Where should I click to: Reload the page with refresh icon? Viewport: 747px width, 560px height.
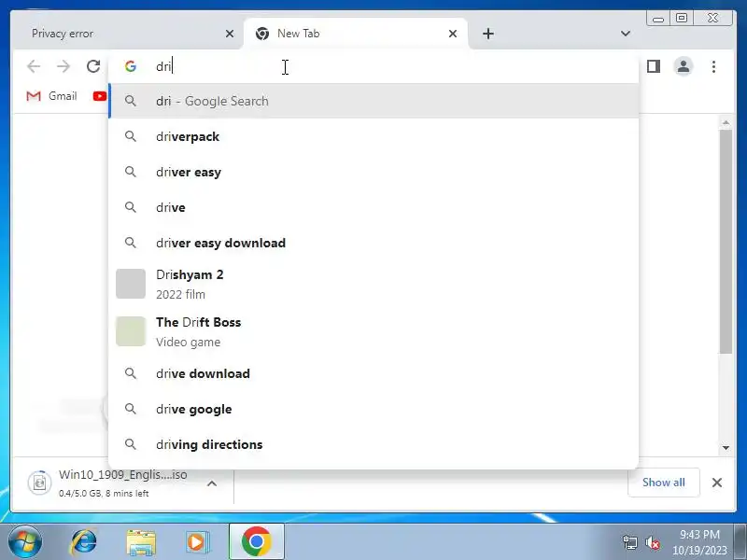tap(93, 66)
